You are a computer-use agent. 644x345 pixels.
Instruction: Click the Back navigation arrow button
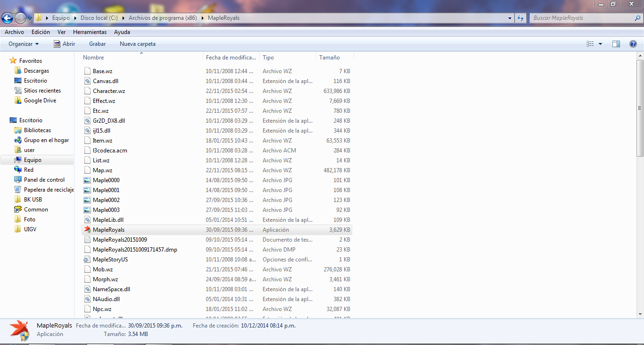(7, 18)
